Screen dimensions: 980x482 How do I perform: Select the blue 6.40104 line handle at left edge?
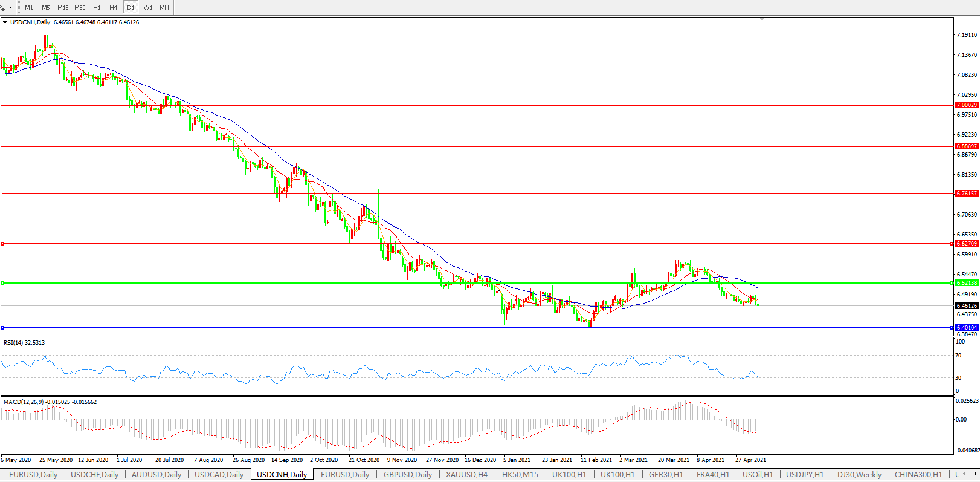point(3,328)
